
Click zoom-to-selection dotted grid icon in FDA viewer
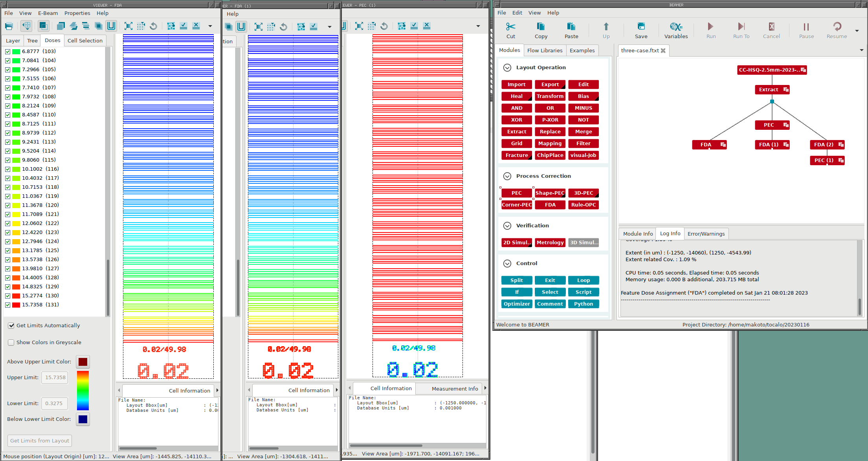click(141, 26)
